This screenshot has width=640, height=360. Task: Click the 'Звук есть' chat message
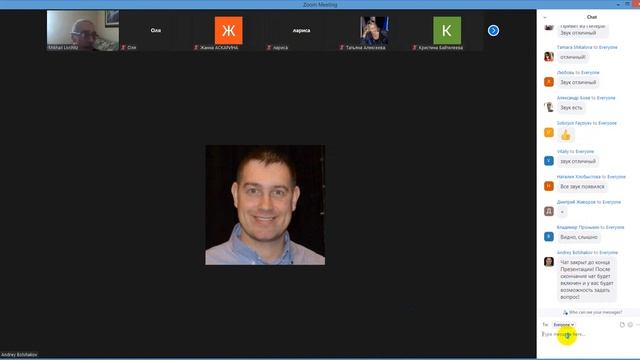(571, 108)
